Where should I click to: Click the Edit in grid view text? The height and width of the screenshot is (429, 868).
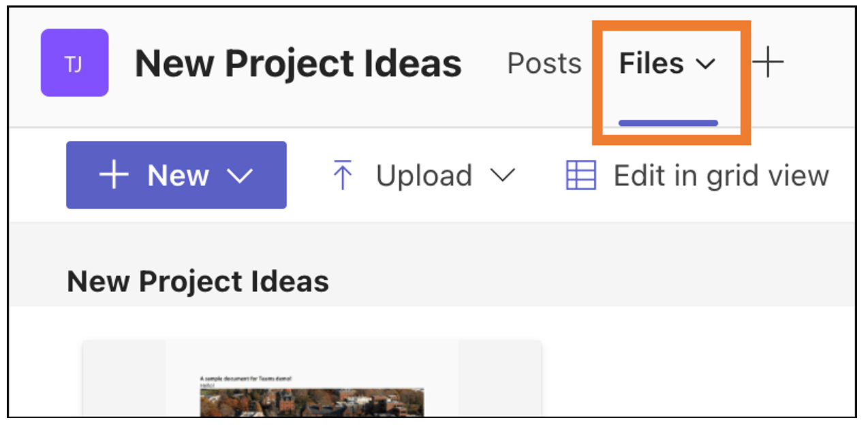[721, 176]
